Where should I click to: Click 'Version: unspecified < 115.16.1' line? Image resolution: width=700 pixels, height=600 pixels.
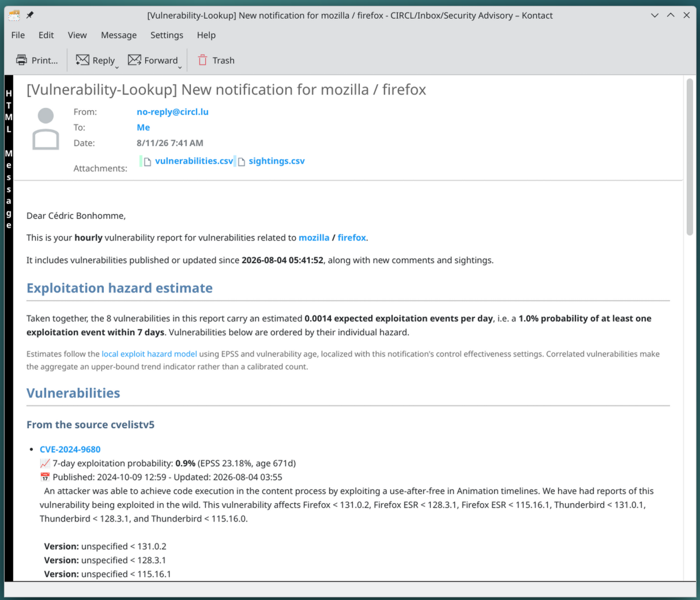click(x=107, y=574)
